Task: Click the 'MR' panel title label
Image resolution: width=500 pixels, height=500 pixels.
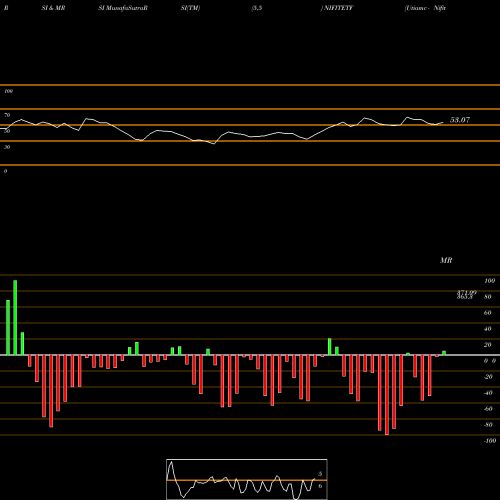Action: point(446,260)
